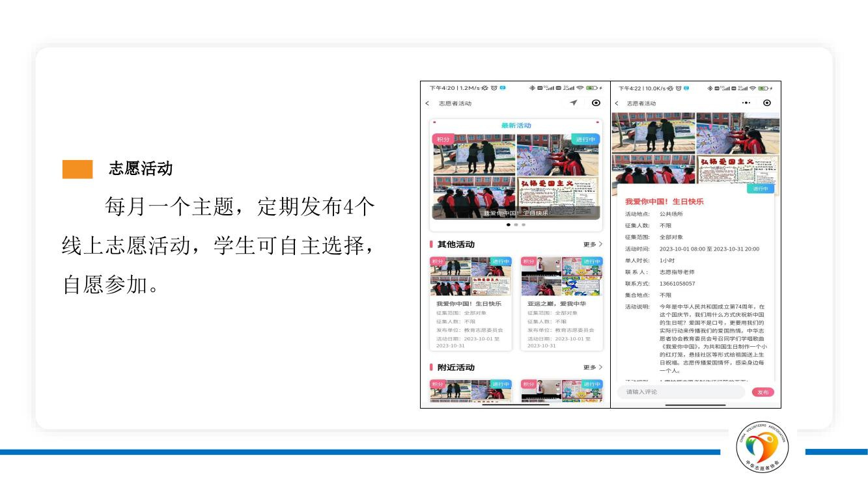
Task: Click the 公共场所 location value
Action: click(x=671, y=213)
